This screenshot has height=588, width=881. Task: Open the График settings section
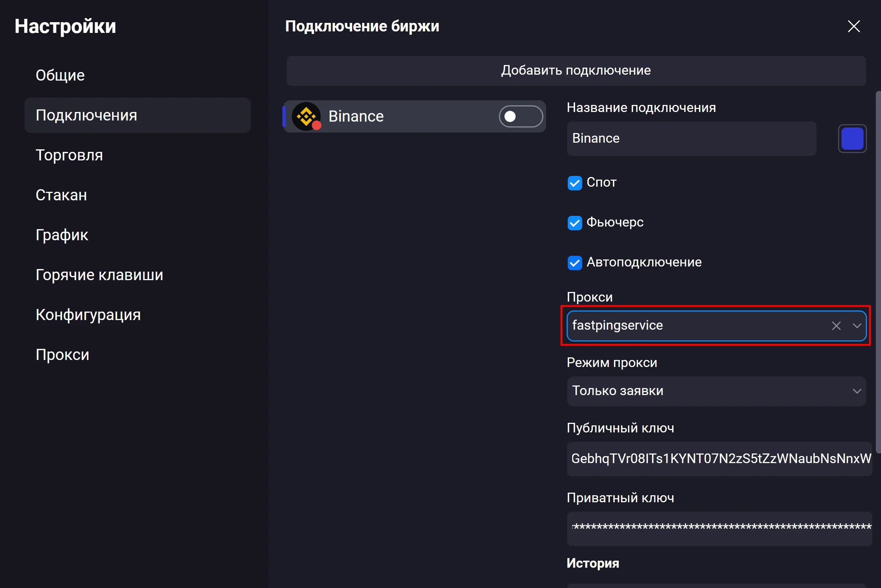[62, 235]
